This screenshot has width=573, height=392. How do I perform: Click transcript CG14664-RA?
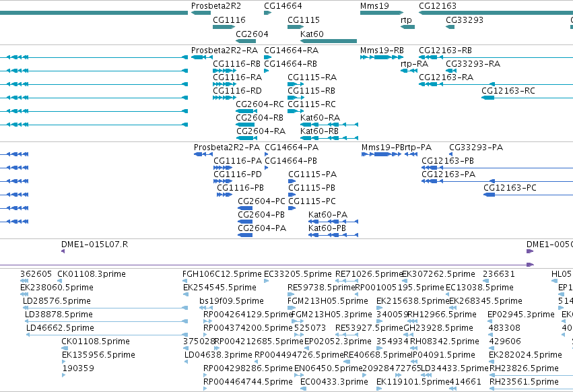[x=292, y=51]
